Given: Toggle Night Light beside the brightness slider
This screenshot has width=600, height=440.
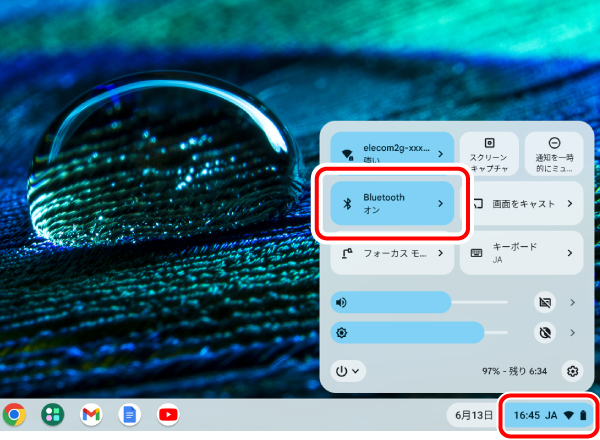Looking at the screenshot, I should (x=545, y=333).
